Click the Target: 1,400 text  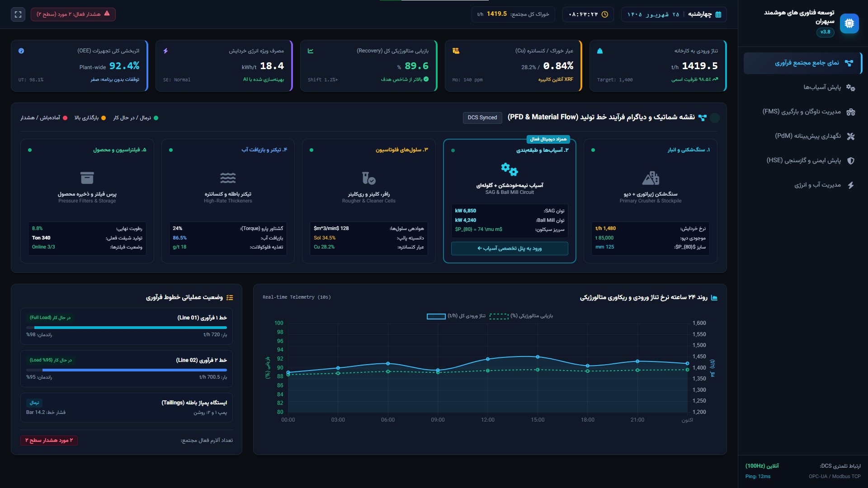tap(615, 80)
